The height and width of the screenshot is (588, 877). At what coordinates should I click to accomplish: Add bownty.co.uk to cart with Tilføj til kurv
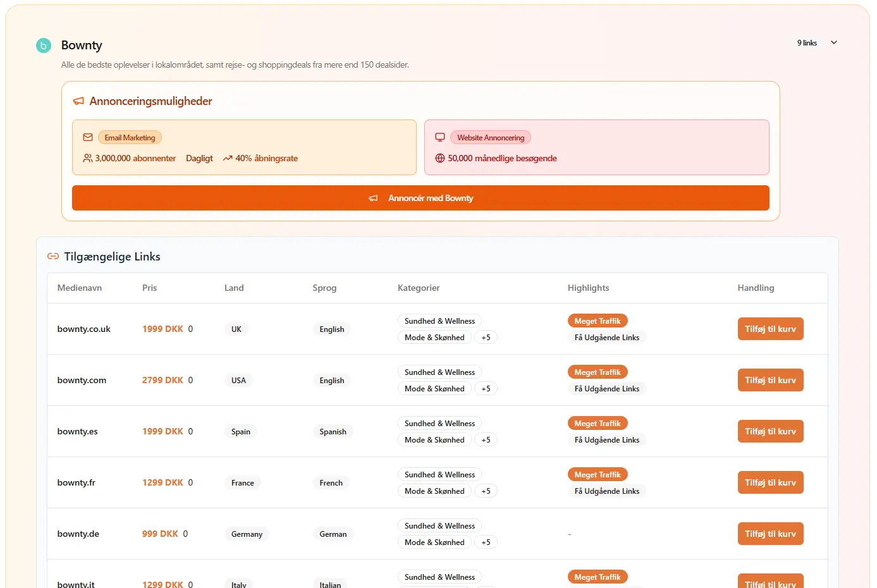tap(770, 329)
